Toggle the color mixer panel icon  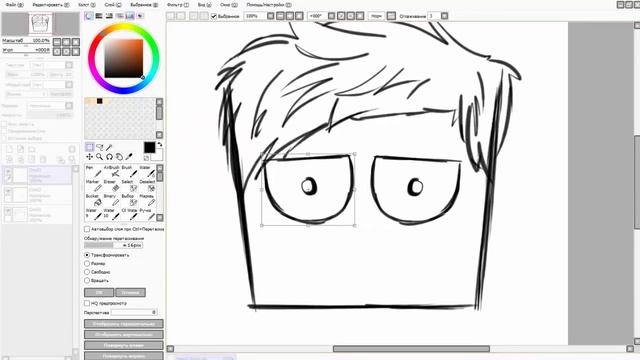(120, 16)
